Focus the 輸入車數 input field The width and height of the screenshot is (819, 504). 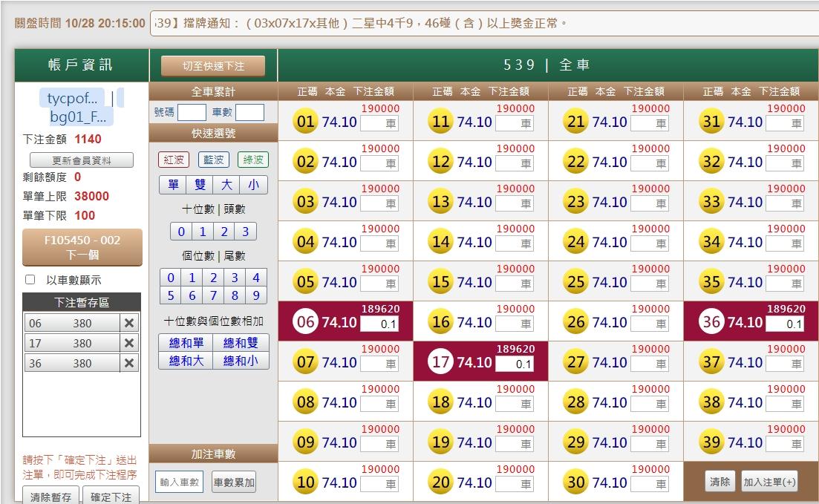179,482
